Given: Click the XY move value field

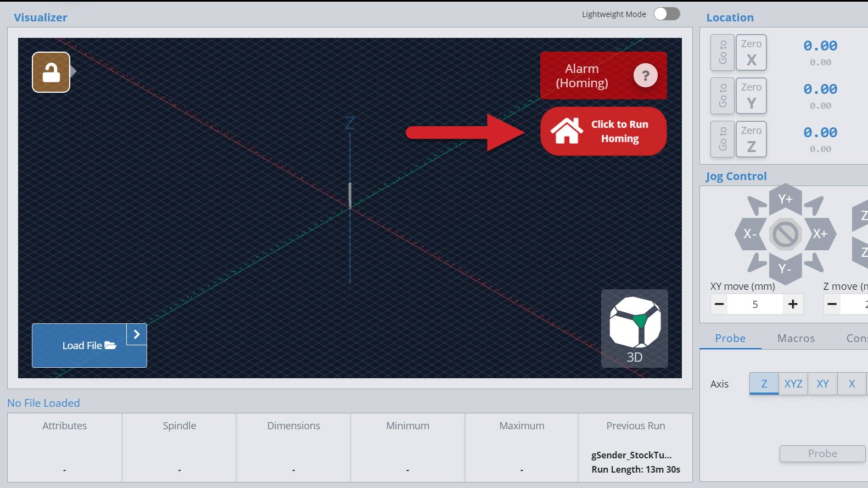Looking at the screenshot, I should point(755,304).
